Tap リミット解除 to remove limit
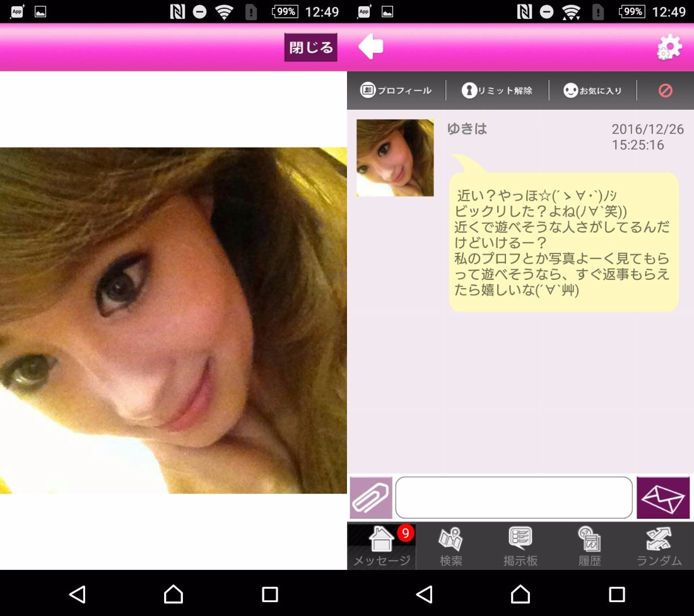 (x=497, y=91)
